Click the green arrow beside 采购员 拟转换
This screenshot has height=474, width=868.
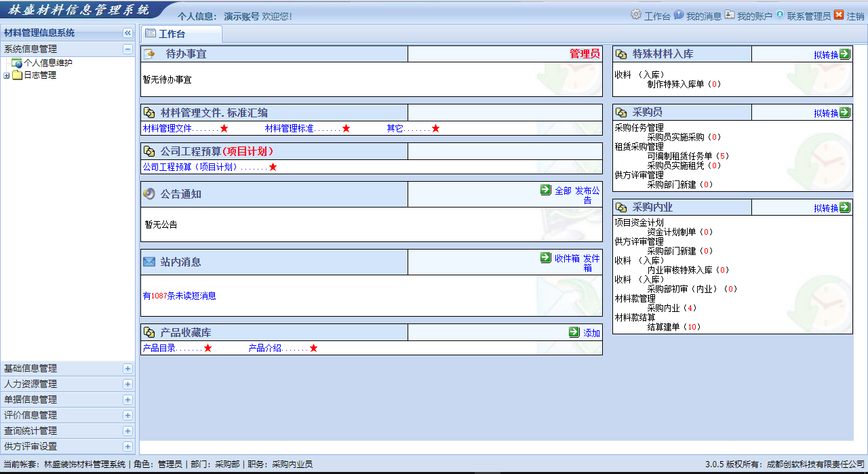coord(844,113)
